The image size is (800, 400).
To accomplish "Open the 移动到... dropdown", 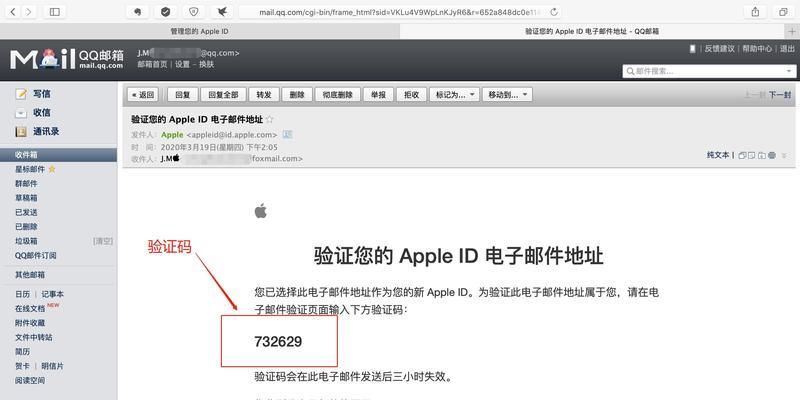I will (x=507, y=94).
